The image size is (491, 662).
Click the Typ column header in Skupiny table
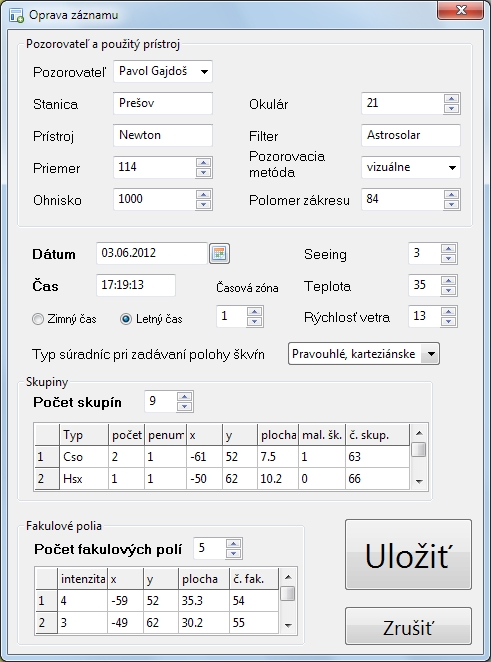click(x=84, y=435)
